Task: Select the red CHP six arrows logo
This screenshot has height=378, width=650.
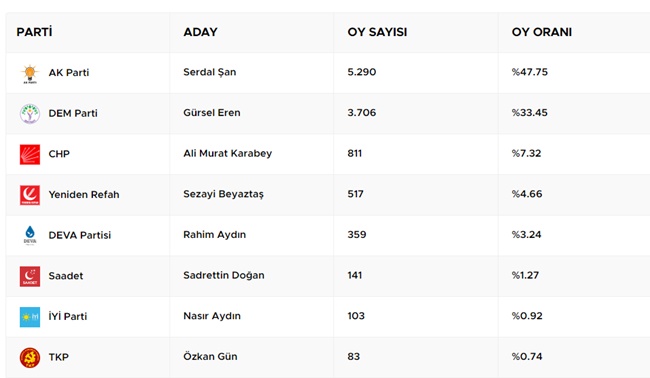Action: point(30,154)
